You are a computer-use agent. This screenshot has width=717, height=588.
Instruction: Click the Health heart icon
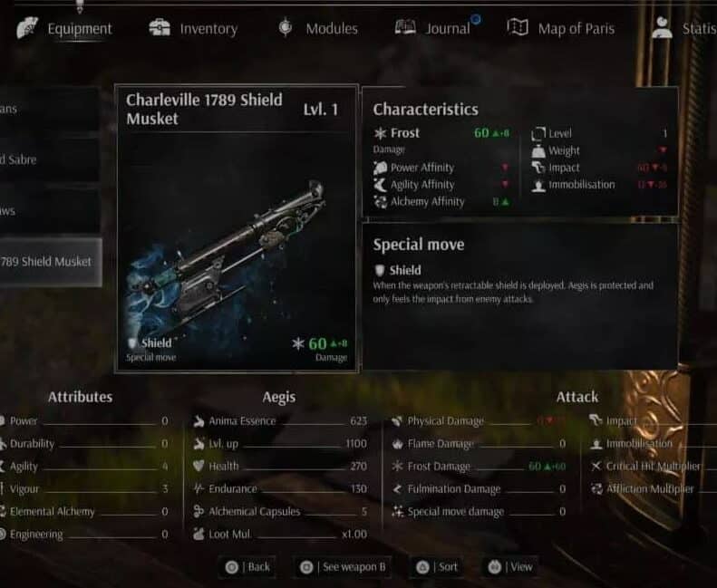point(199,466)
